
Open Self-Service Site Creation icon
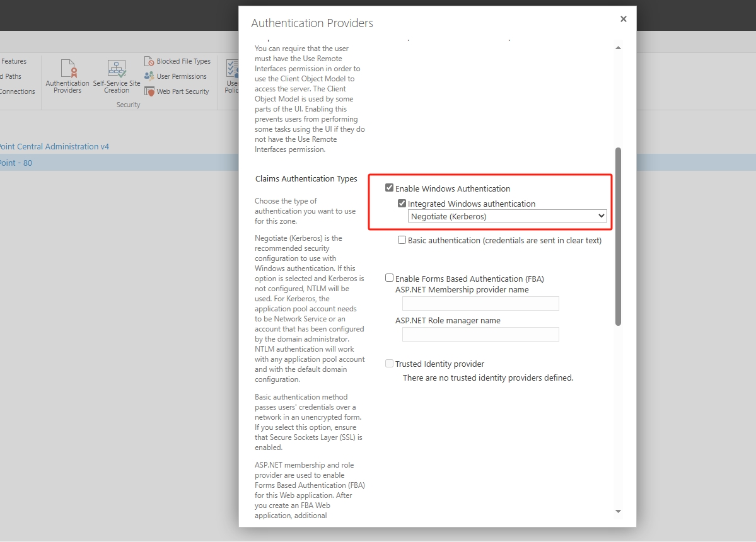click(116, 76)
